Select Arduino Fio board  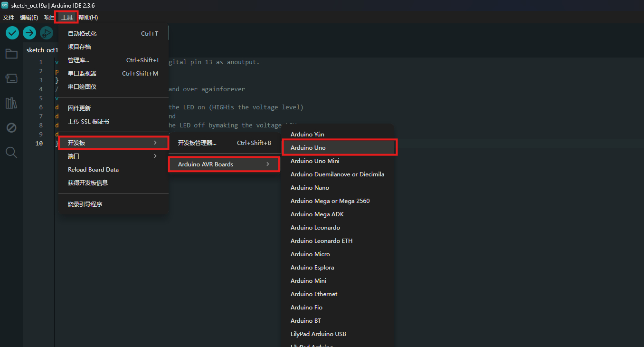(338, 308)
